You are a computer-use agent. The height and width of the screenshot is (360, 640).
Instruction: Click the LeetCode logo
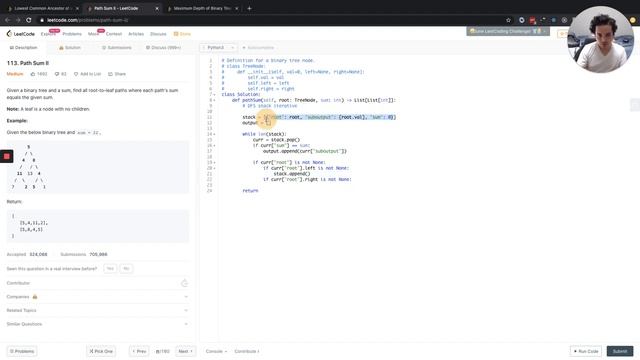pos(21,34)
